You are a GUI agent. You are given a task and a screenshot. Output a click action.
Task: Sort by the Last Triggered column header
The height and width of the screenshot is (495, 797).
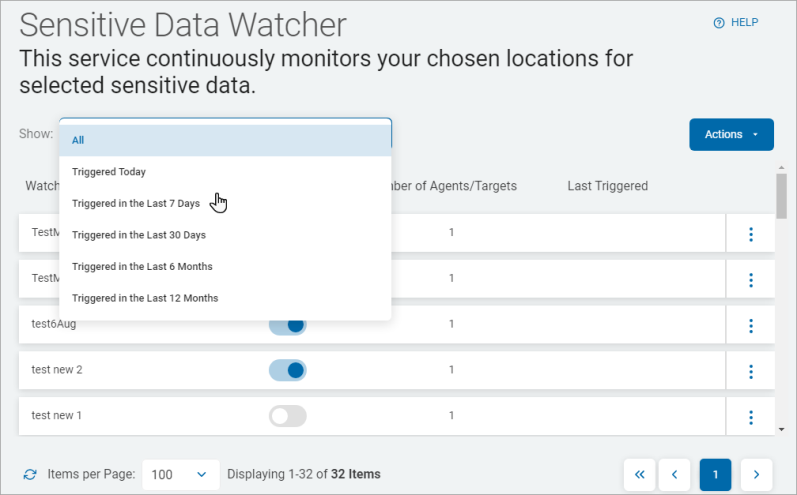pyautogui.click(x=607, y=186)
